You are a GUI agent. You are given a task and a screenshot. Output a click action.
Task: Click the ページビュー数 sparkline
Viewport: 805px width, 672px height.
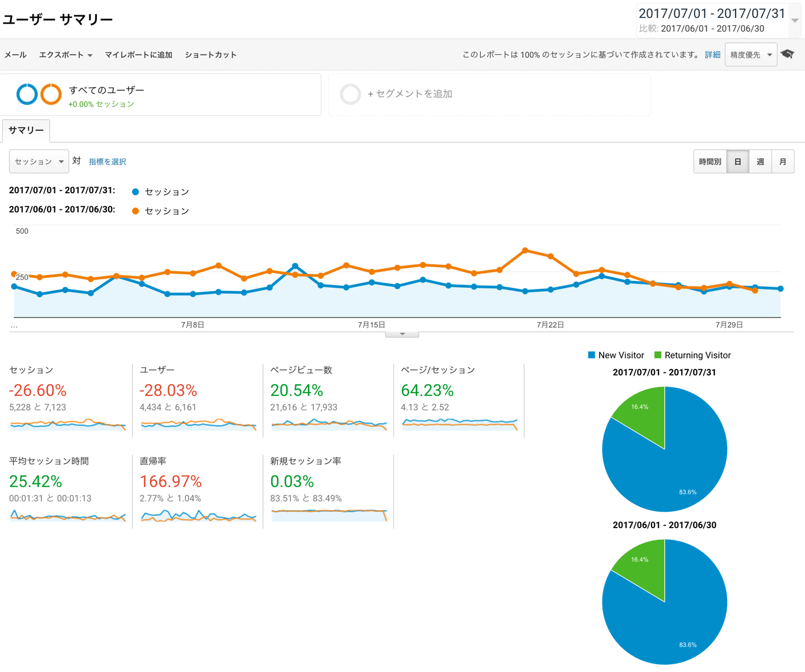[329, 424]
